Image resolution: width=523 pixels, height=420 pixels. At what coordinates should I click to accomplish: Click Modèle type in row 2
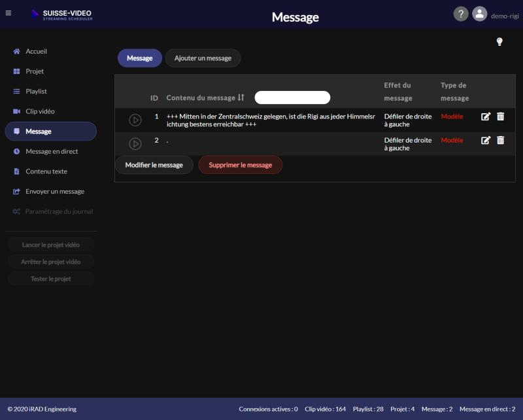point(452,140)
